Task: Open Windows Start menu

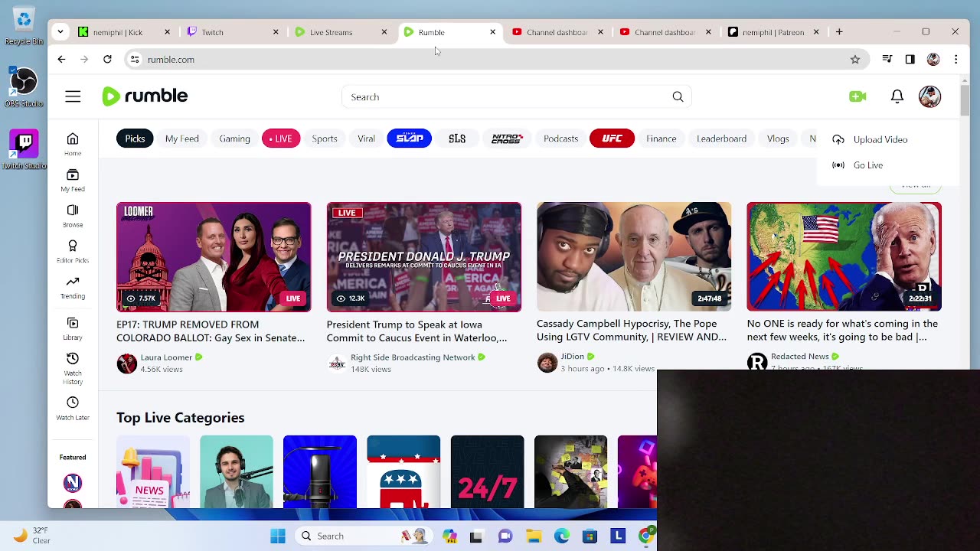Action: 278,536
